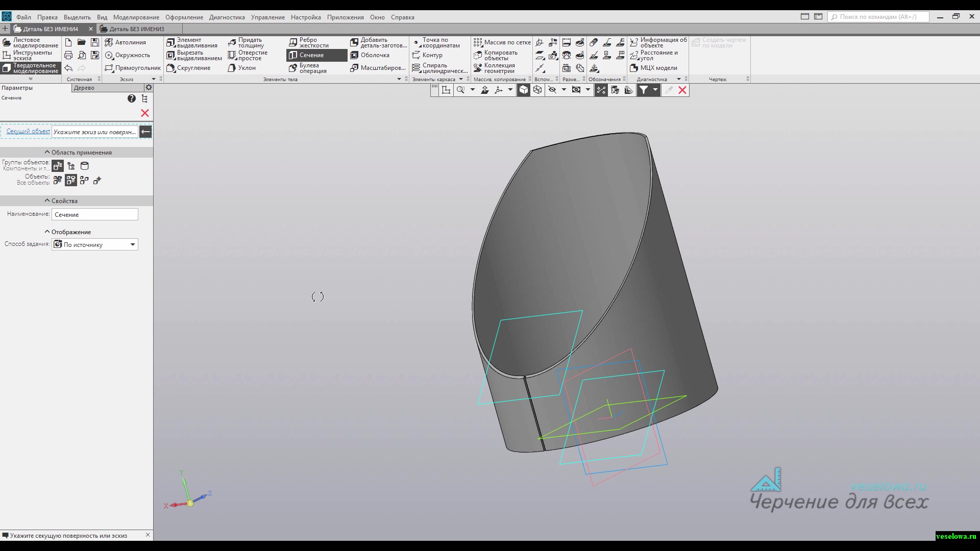980x551 pixels.
Task: Choose Ребро жесткости rib tool
Action: [309, 42]
